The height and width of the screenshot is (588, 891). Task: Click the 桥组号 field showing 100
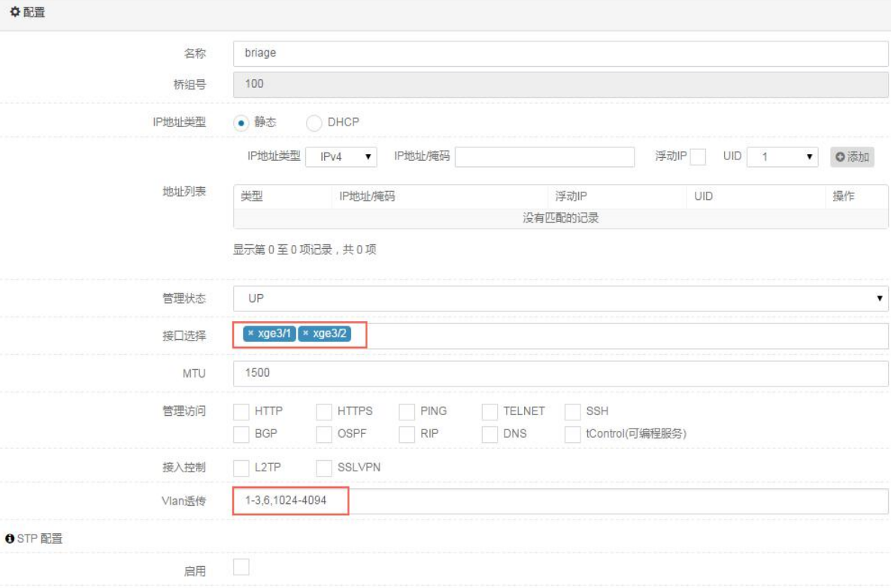560,85
